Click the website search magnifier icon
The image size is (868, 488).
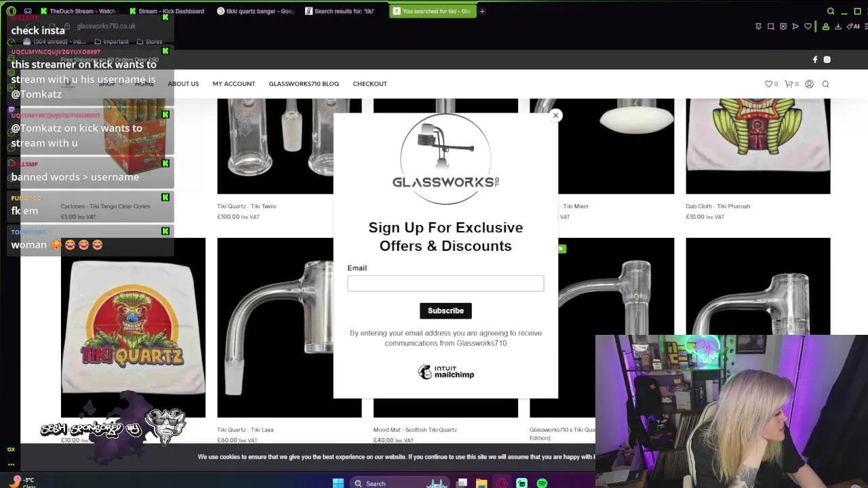pyautogui.click(x=825, y=84)
